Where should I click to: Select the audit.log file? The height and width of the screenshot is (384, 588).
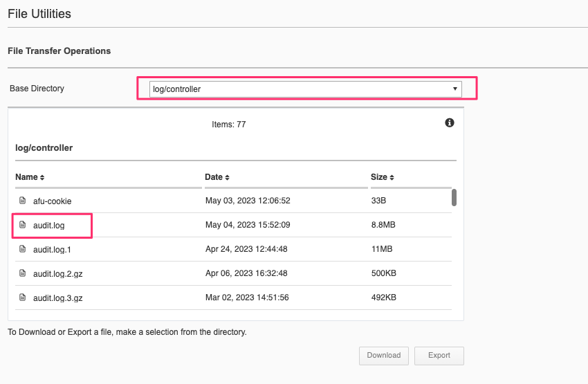point(48,226)
